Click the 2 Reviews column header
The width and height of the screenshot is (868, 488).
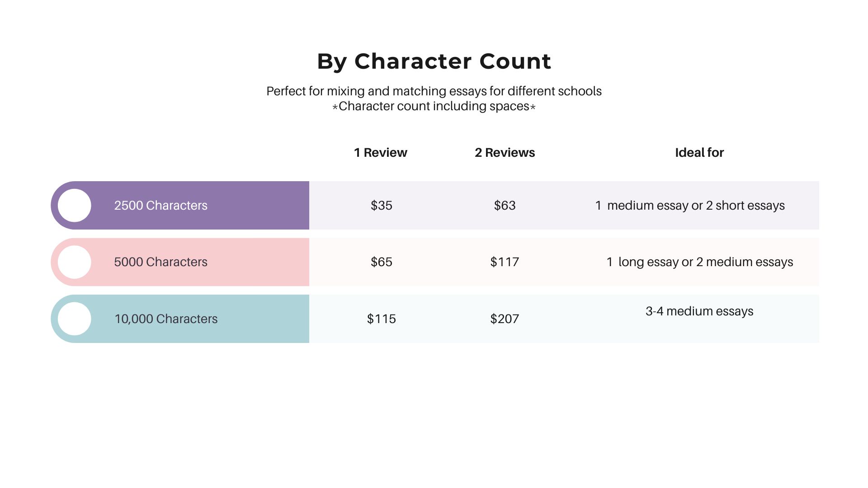click(x=505, y=153)
